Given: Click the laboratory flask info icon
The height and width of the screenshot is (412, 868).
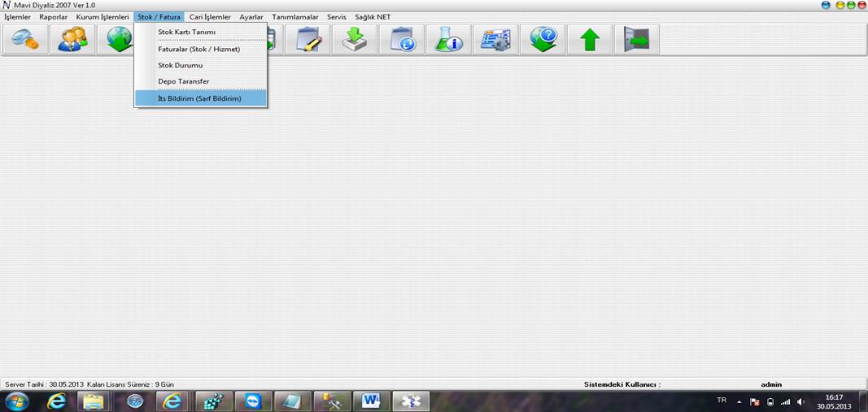Looking at the screenshot, I should 448,40.
